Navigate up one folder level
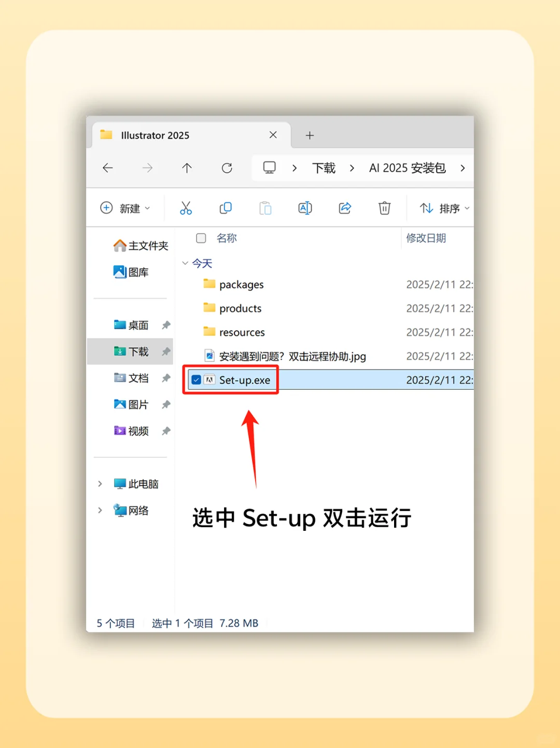 click(187, 168)
